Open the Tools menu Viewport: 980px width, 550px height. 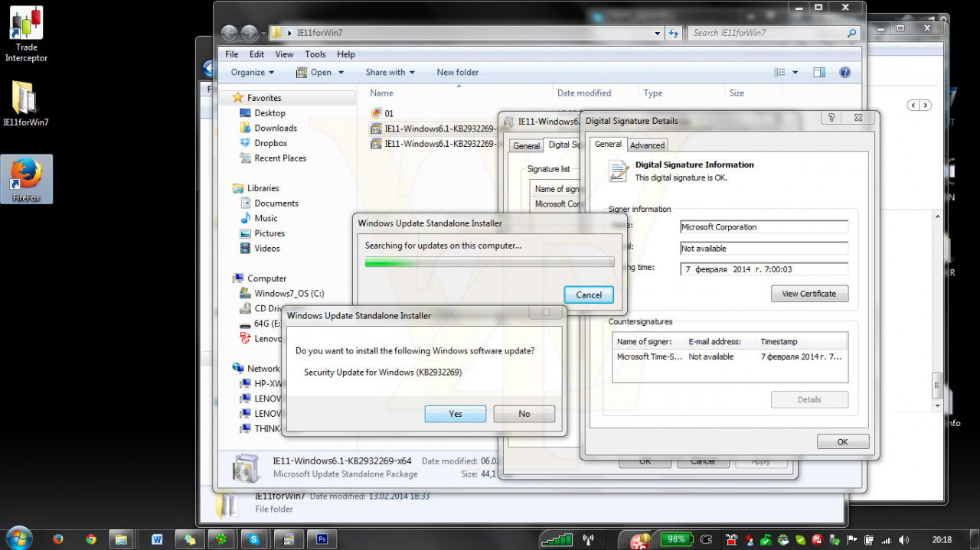(x=315, y=54)
